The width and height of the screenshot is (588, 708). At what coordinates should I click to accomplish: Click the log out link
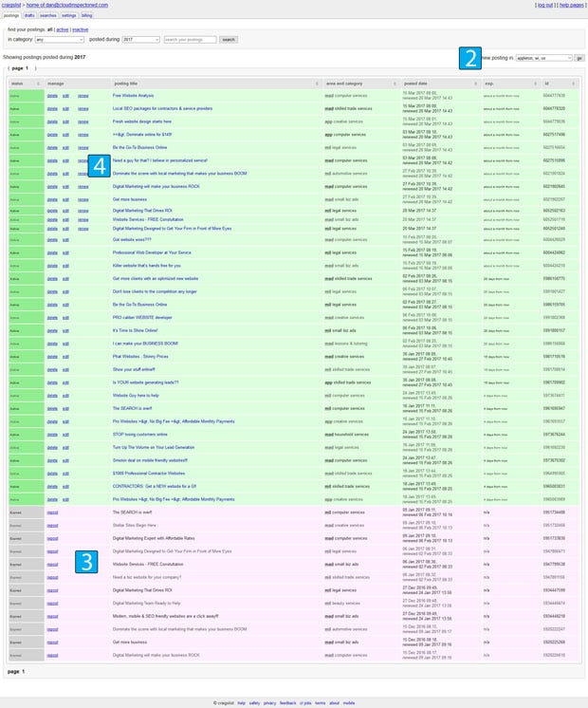coord(545,5)
